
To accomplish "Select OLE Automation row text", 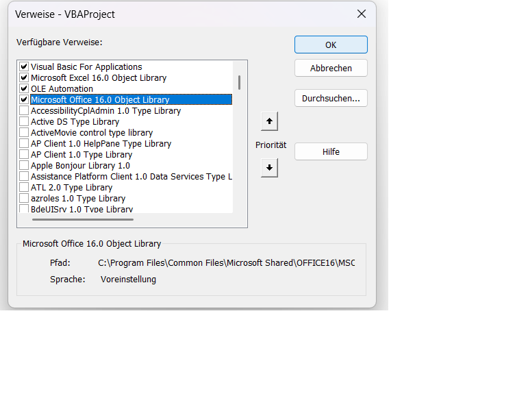I will (62, 88).
